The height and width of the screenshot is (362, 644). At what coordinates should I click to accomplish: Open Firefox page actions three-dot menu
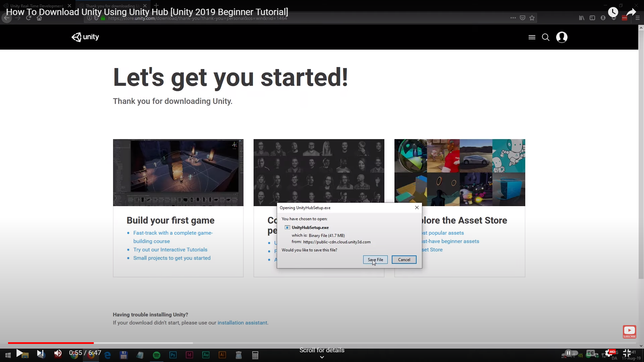coord(513,18)
